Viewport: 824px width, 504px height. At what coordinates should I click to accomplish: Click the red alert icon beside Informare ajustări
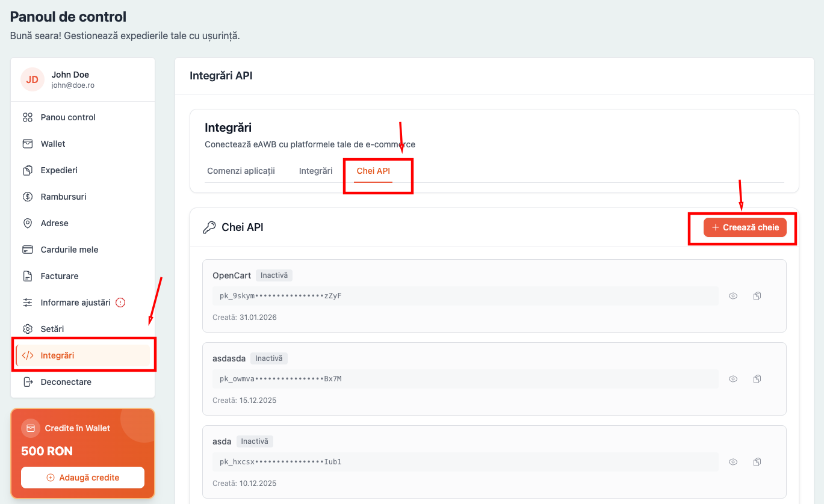(120, 303)
